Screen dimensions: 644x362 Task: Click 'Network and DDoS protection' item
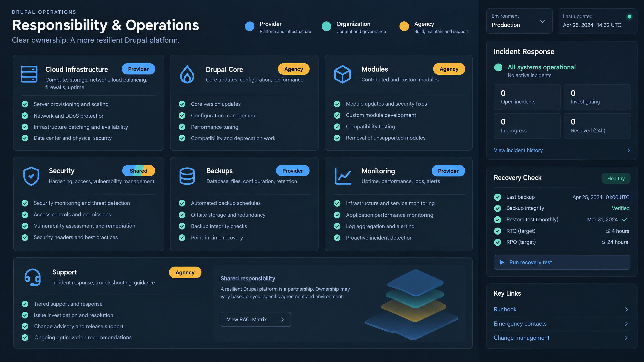[69, 116]
